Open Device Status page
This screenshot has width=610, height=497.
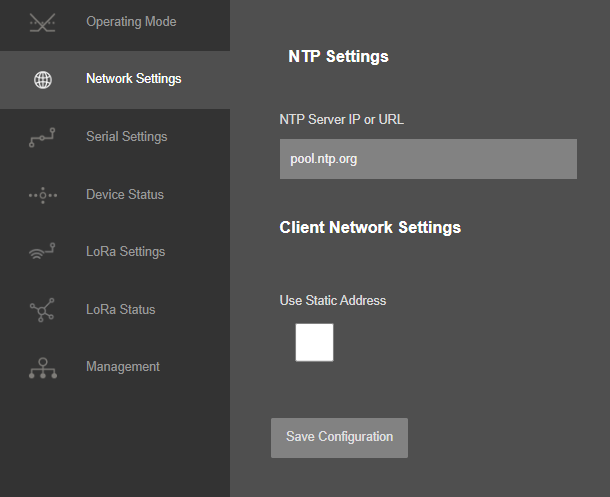tap(115, 194)
